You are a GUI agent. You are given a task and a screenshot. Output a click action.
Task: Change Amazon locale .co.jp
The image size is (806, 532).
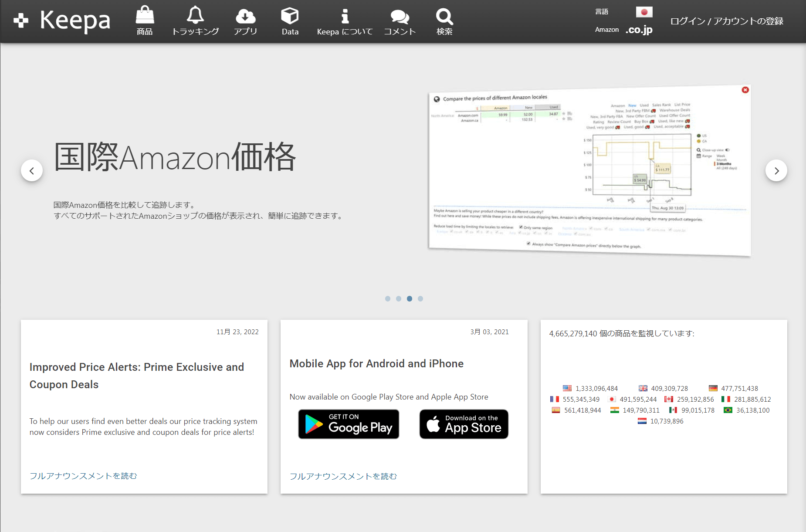point(639,30)
